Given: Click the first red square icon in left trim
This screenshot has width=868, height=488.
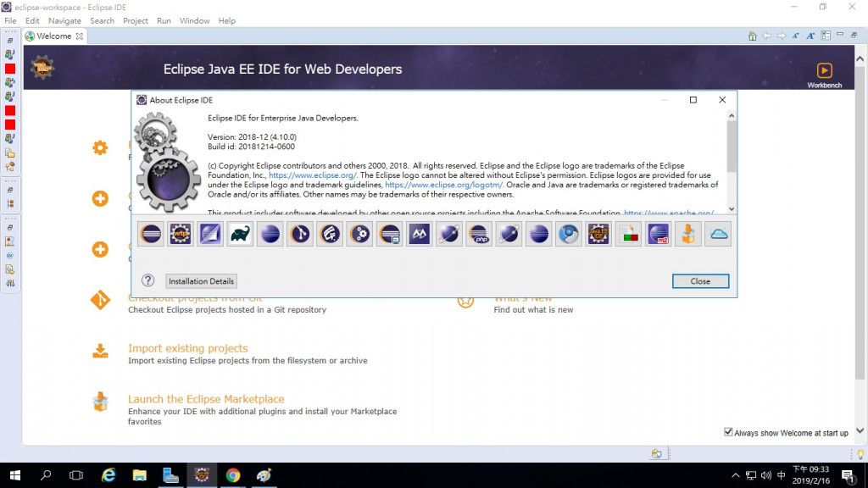Looking at the screenshot, I should (10, 69).
